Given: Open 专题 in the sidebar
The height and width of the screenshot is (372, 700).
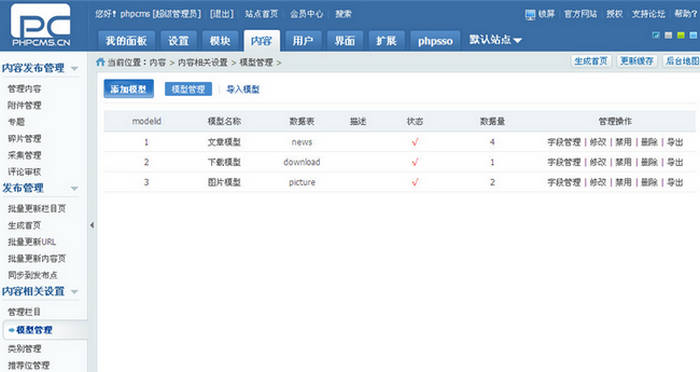Looking at the screenshot, I should click(x=16, y=122).
